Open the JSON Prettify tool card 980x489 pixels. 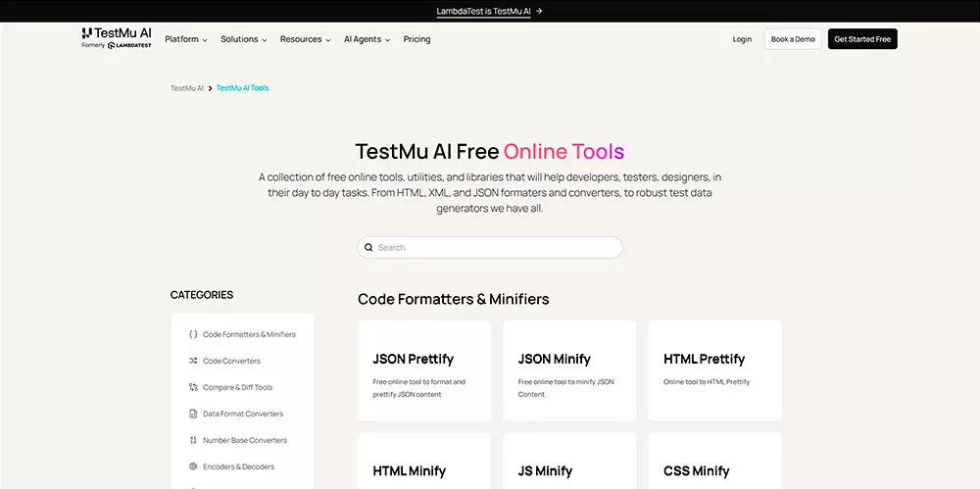coord(424,370)
